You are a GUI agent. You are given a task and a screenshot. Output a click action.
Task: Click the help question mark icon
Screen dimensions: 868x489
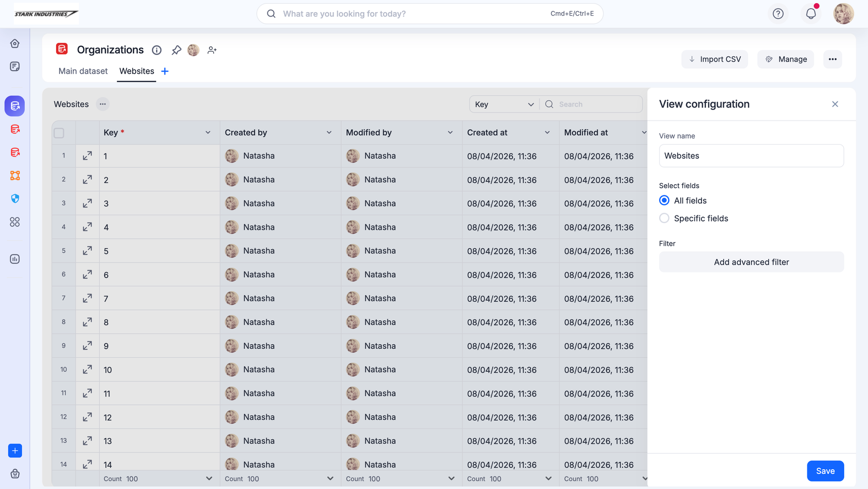(778, 14)
